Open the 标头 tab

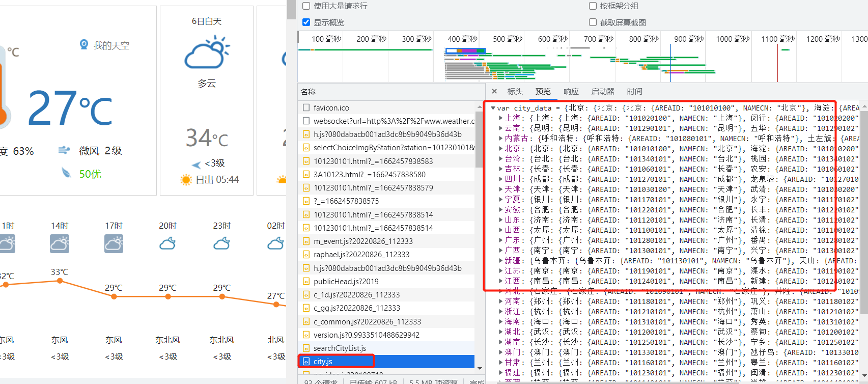point(515,92)
